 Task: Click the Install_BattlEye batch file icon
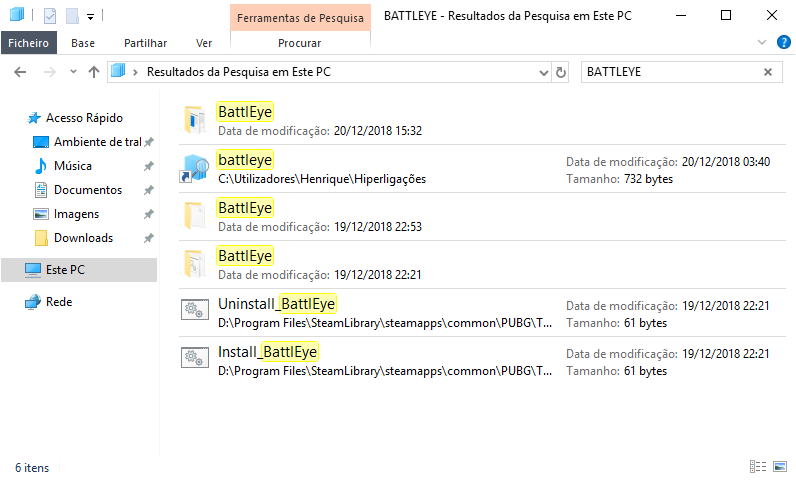pyautogui.click(x=195, y=358)
